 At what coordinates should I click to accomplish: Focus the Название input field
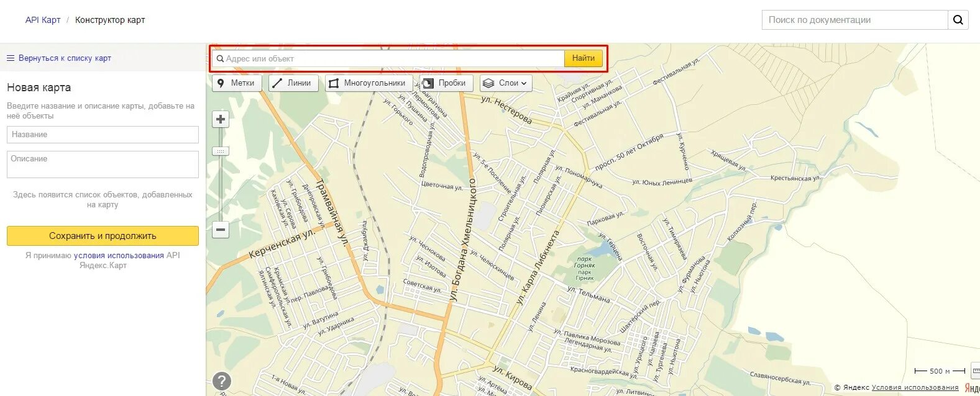[x=103, y=135]
